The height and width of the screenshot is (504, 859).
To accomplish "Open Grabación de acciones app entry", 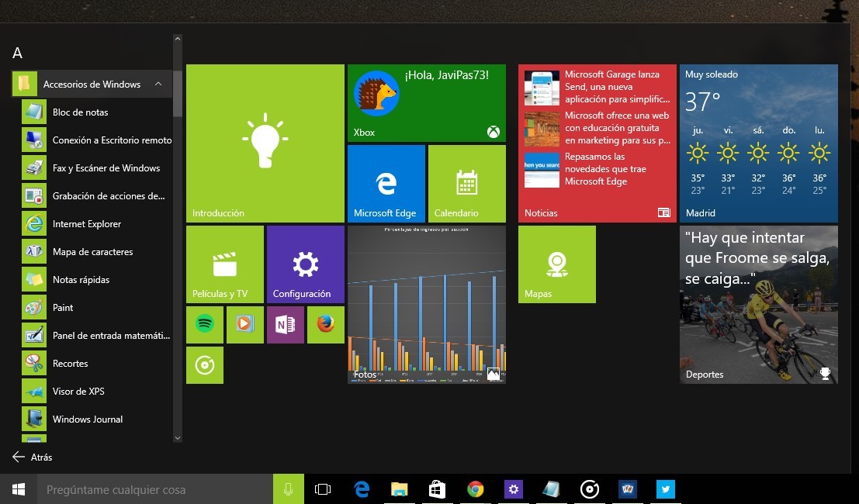I will click(x=97, y=196).
